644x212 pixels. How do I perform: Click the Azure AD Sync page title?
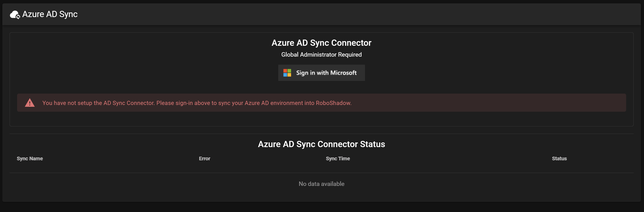[x=50, y=14]
